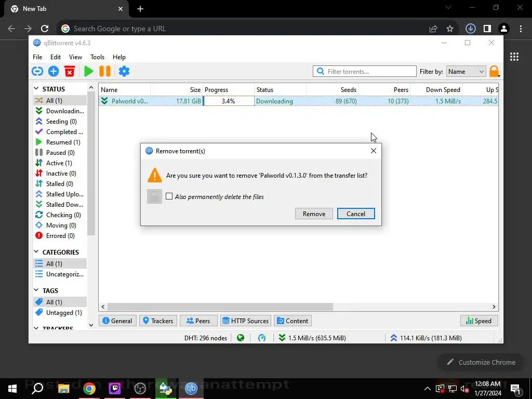This screenshot has width=532, height=399.
Task: Check 'Also permanently delete the files'
Action: tap(169, 196)
